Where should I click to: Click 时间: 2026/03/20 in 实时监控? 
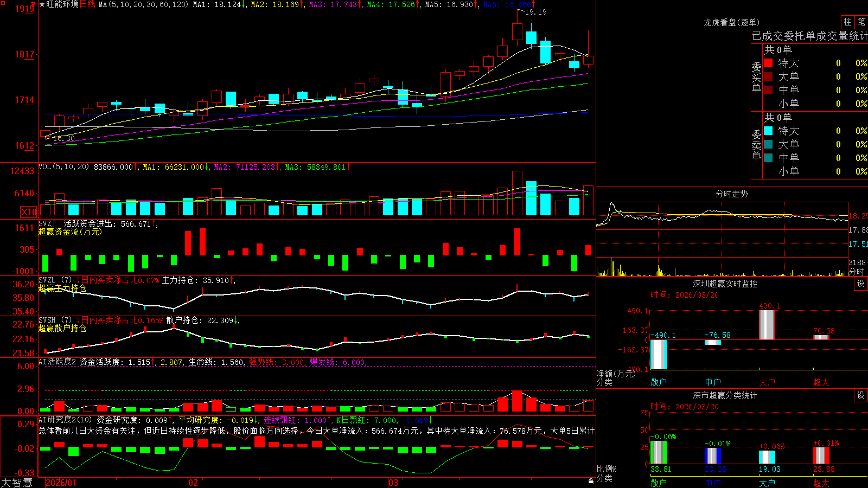[685, 295]
